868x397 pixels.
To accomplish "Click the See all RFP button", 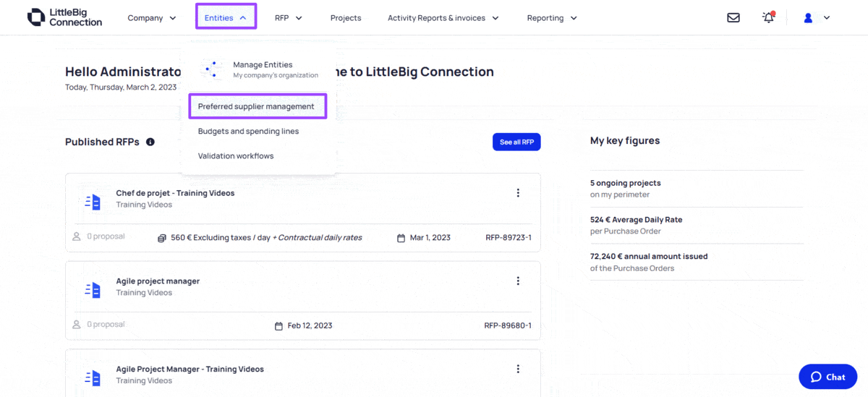I will [x=516, y=142].
